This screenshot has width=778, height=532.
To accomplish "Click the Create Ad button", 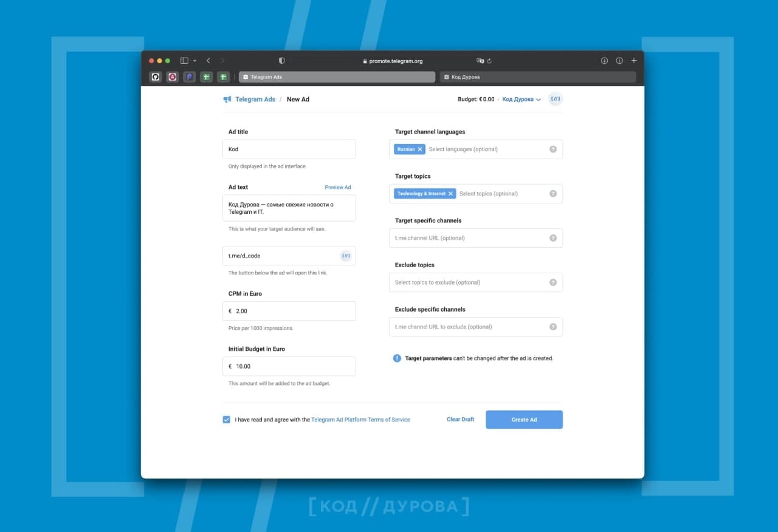I will coord(524,420).
